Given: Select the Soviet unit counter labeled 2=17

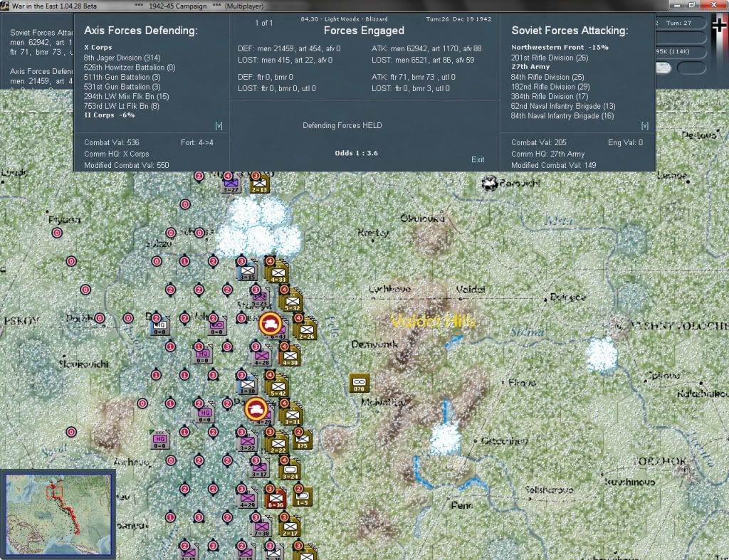Looking at the screenshot, I should click(290, 526).
